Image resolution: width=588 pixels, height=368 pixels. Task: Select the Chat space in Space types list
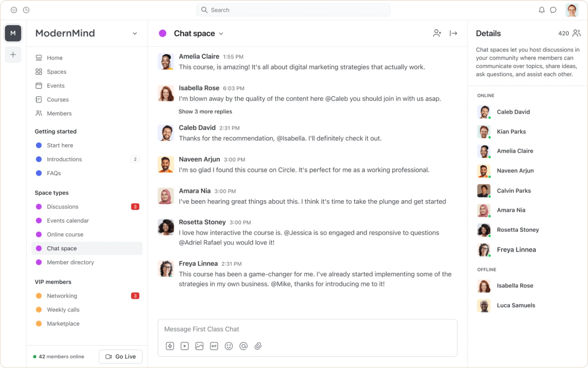(x=61, y=248)
